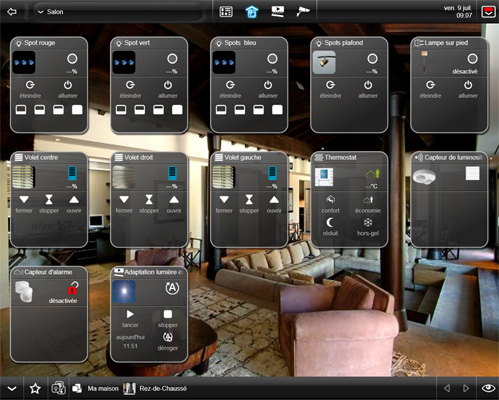Toggle Spots bleu state circle
Screen dimensions: 499x400
[x=272, y=59]
